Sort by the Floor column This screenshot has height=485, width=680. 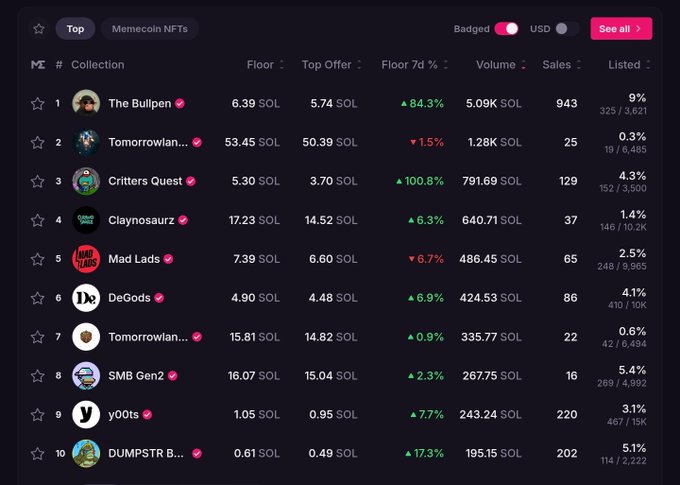pos(265,65)
